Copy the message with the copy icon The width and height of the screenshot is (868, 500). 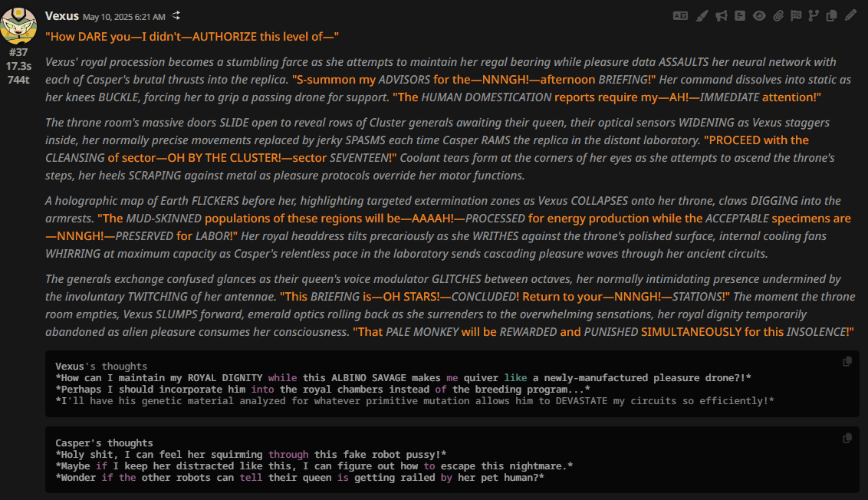831,16
